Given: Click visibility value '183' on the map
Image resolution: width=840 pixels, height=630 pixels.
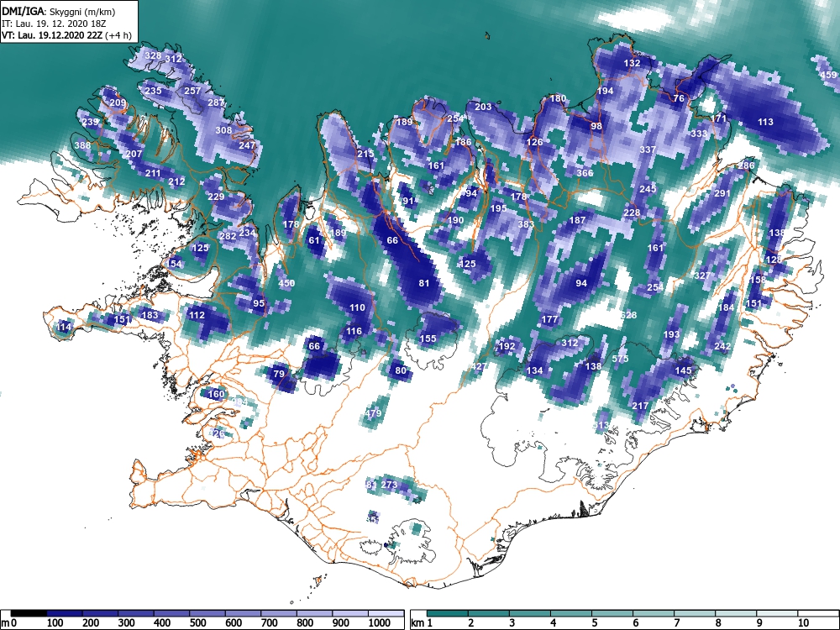Looking at the screenshot, I should [149, 315].
